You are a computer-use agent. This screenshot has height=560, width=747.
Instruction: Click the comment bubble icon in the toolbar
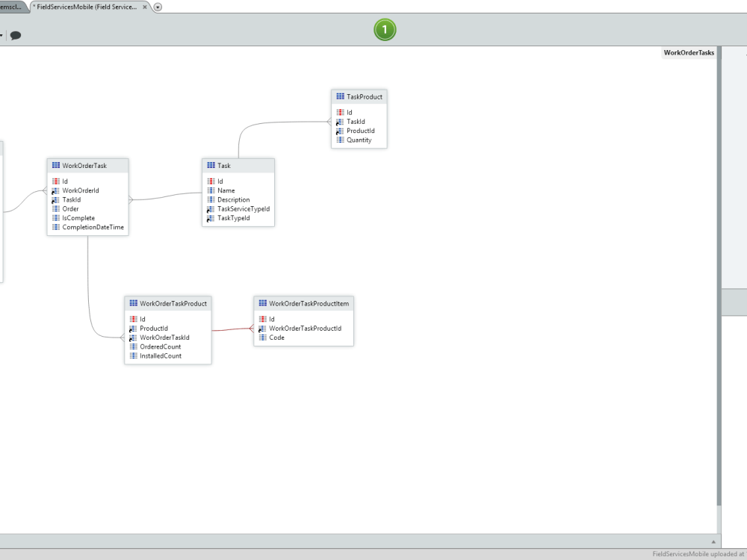(x=15, y=34)
